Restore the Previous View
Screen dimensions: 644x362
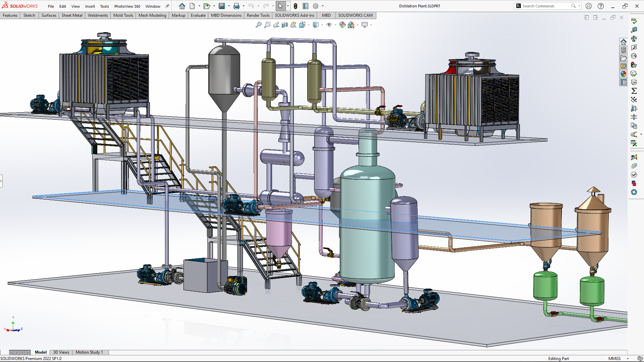(276, 25)
